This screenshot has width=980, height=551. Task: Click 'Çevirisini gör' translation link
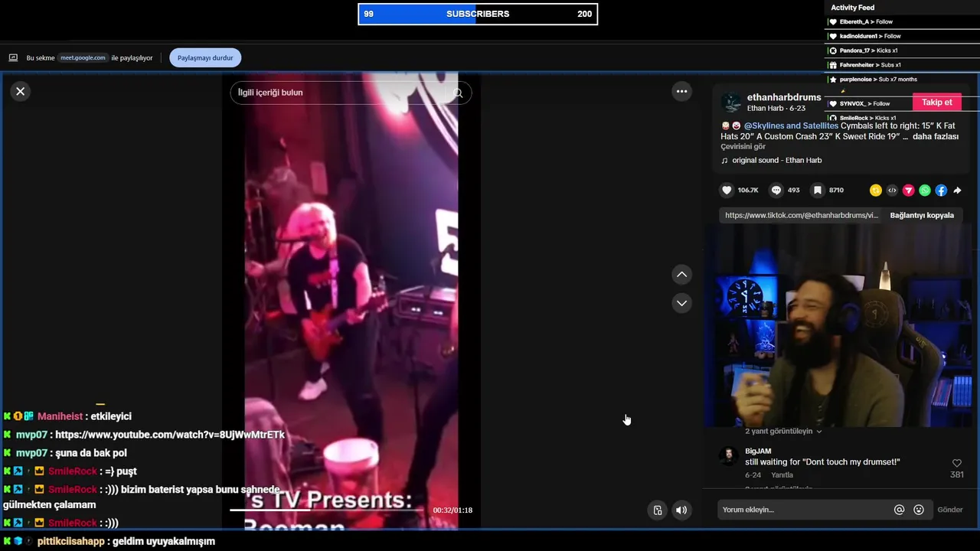point(743,147)
